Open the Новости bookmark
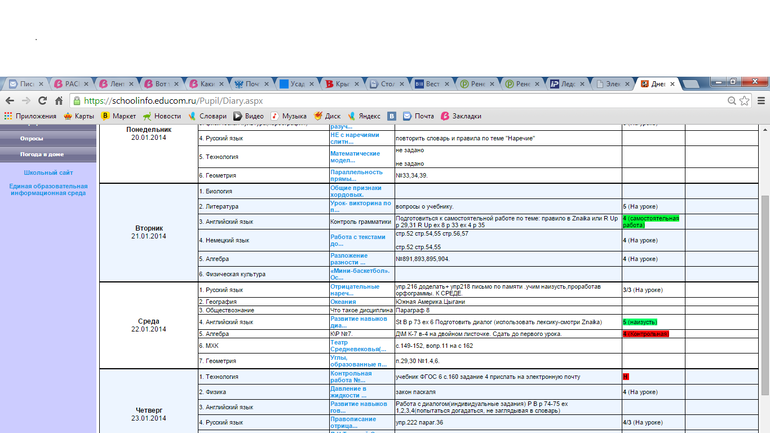770x433 pixels. 162,116
